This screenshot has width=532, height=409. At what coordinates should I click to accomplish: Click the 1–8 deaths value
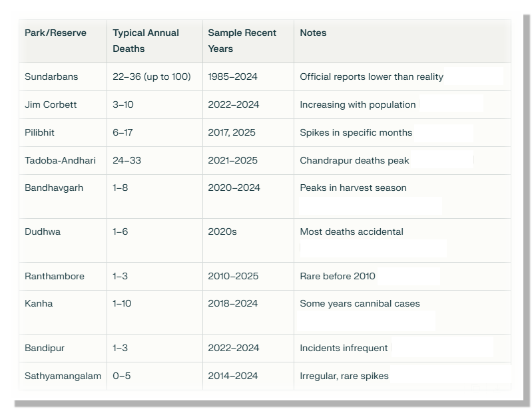click(x=120, y=188)
